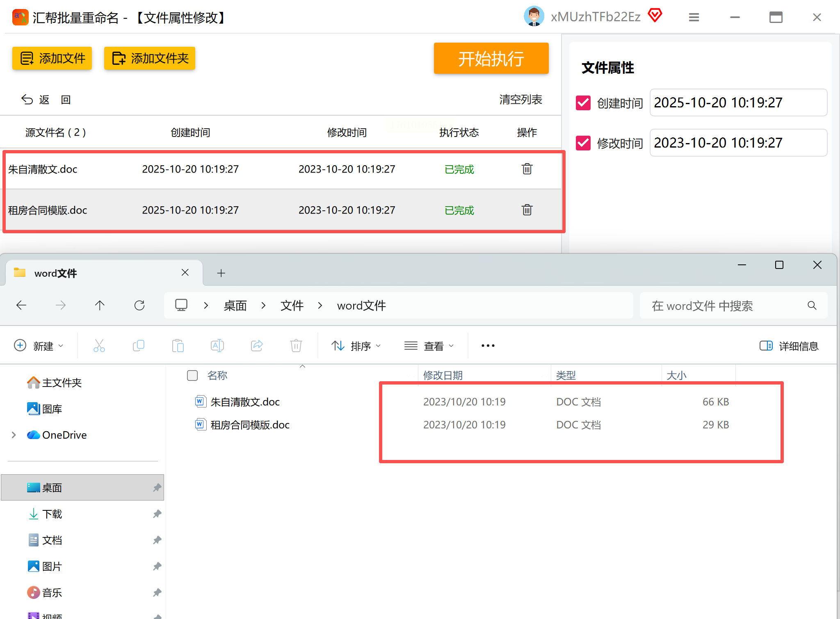Screen dimensions: 840x619
Task: Uncheck the 修改时间 checkbox
Action: coord(583,143)
